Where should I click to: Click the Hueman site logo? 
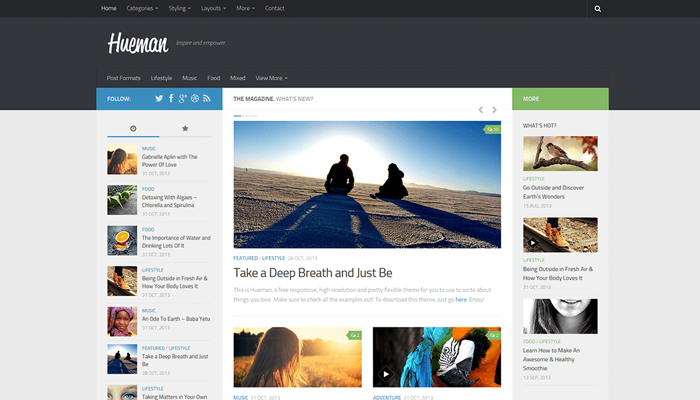pyautogui.click(x=138, y=43)
